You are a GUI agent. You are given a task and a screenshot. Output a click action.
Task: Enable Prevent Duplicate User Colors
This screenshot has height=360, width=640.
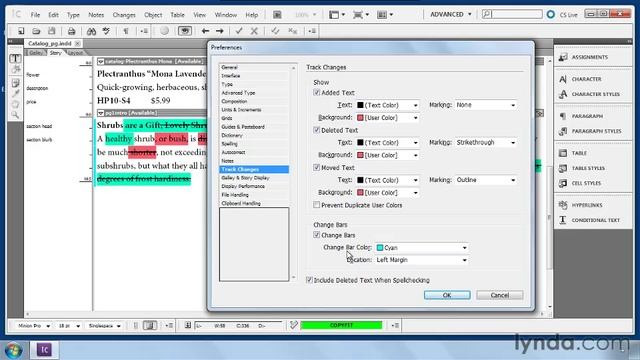pos(316,205)
